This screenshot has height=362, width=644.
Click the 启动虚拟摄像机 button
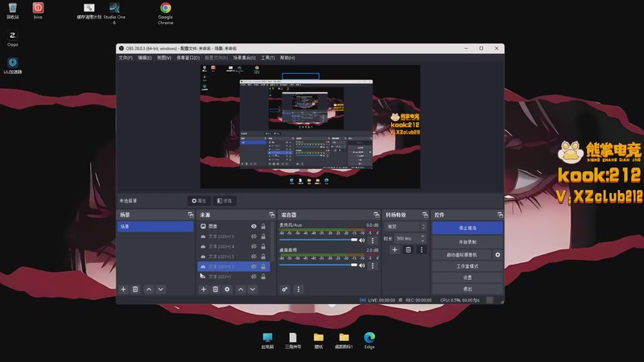coord(461,255)
